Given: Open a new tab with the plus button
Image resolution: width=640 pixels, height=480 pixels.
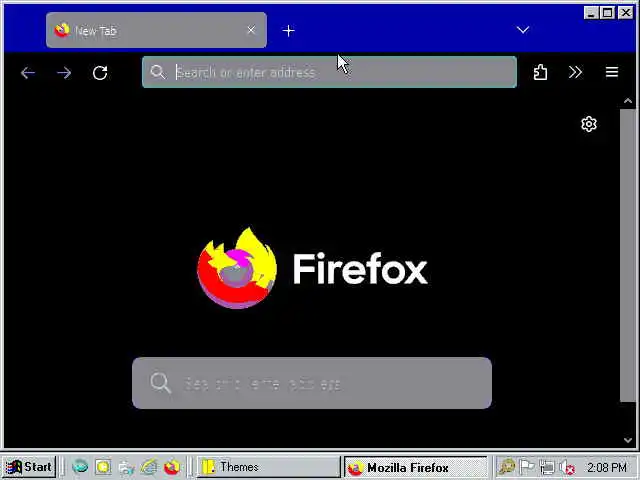Looking at the screenshot, I should (288, 31).
